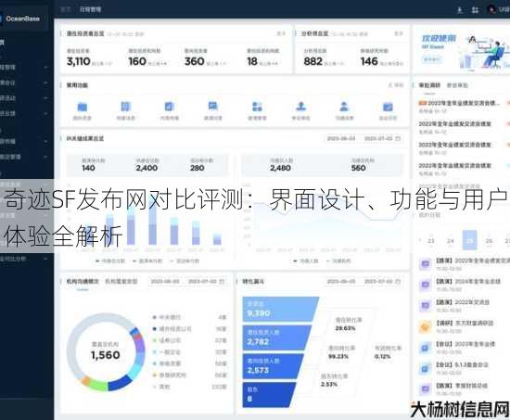Viewport: 510px width, 420px height.
Task: Open the orange survey schedule item icon
Action: [425, 326]
